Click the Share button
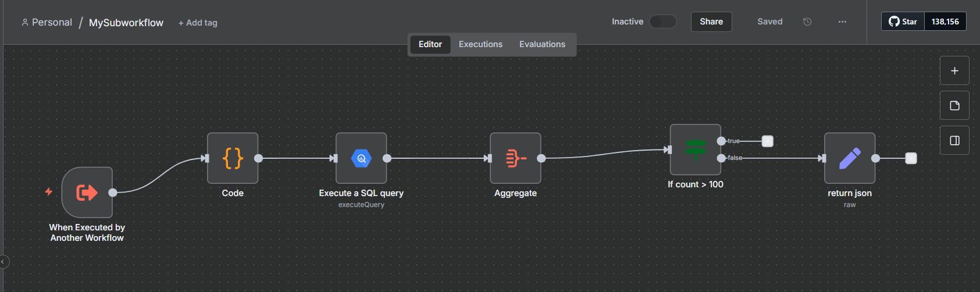 [711, 22]
